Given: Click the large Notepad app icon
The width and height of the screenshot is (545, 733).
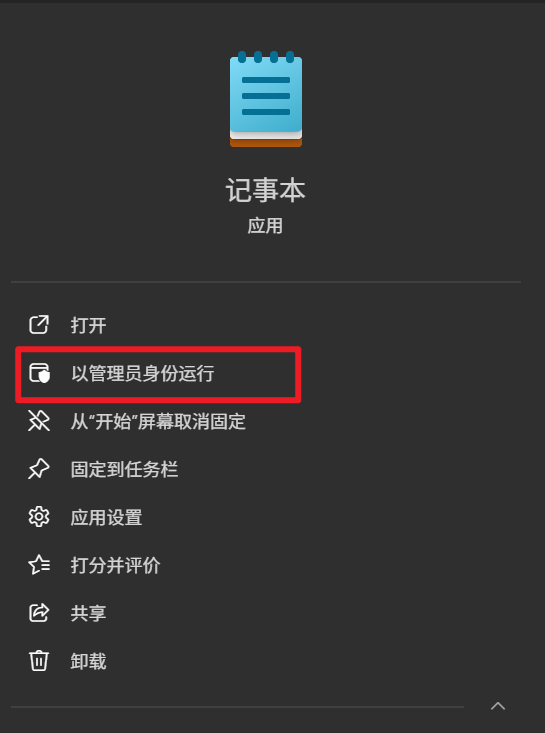Looking at the screenshot, I should pos(266,99).
